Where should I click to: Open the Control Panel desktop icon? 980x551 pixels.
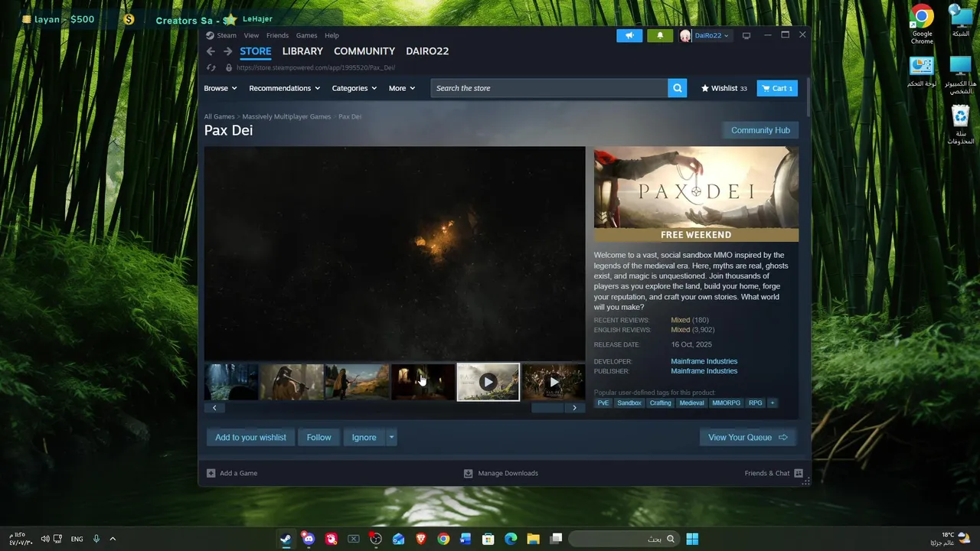[922, 72]
